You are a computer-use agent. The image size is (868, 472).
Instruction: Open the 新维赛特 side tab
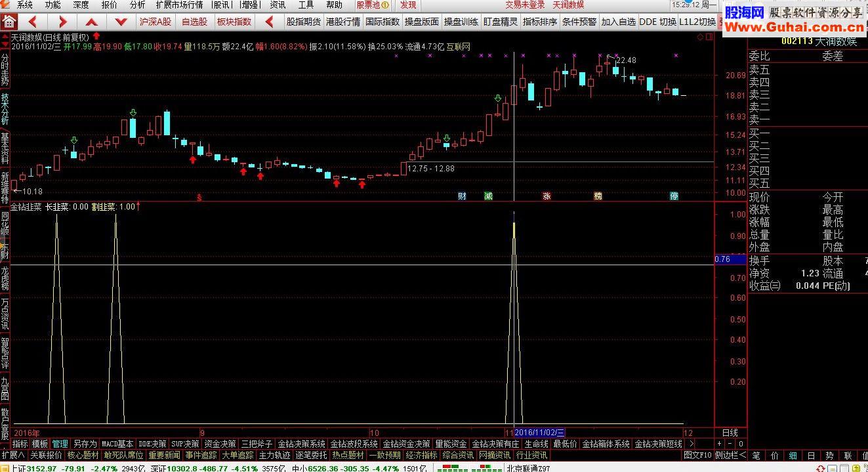(x=5, y=187)
